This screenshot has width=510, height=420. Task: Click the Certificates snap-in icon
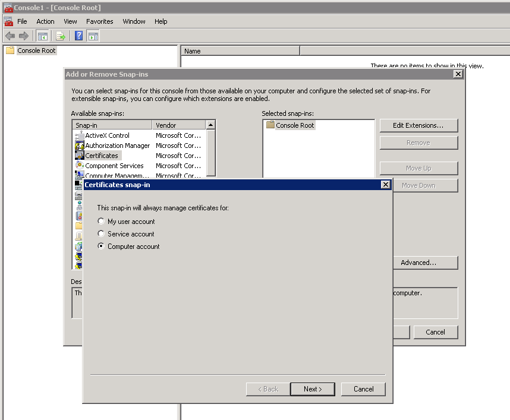point(80,156)
